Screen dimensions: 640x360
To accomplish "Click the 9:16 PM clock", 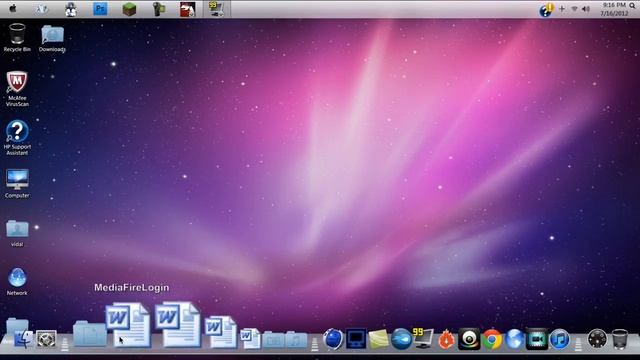I will [614, 5].
